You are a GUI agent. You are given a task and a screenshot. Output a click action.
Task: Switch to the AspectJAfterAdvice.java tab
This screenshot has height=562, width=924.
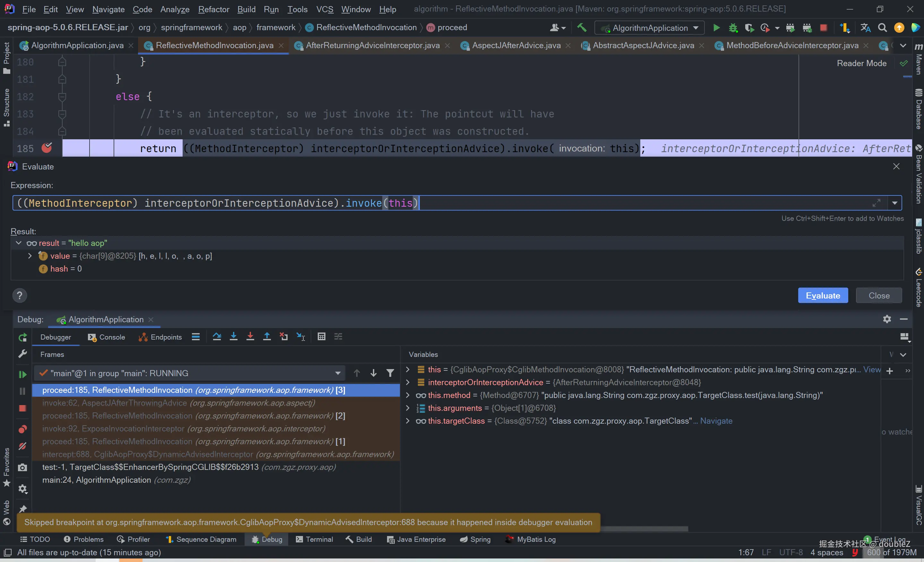[x=516, y=45]
